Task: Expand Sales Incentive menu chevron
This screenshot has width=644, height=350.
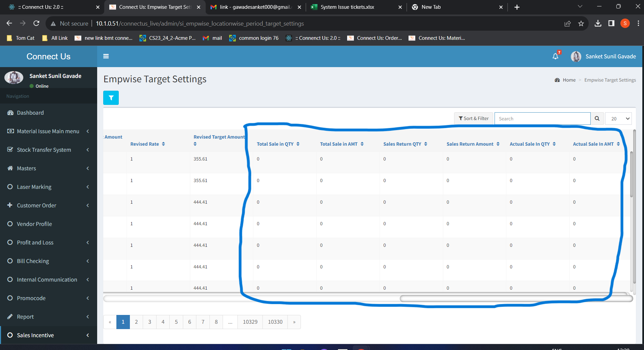Action: (88, 335)
